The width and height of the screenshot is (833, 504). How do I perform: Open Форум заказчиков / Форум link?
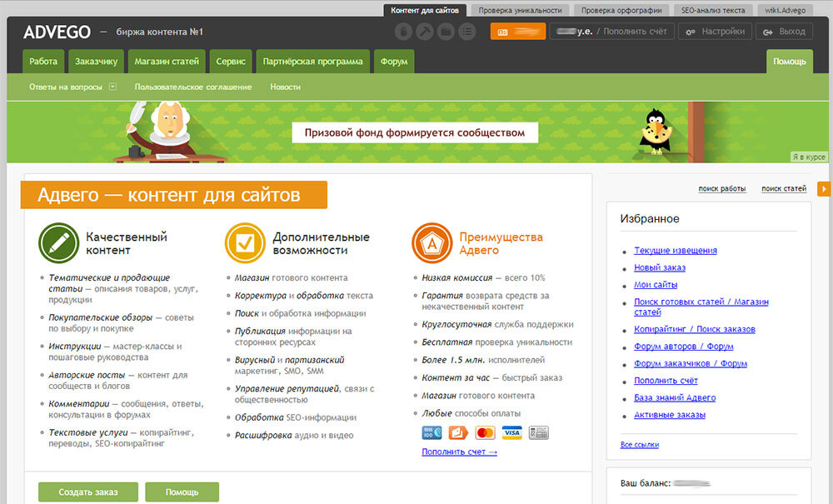[x=691, y=363]
